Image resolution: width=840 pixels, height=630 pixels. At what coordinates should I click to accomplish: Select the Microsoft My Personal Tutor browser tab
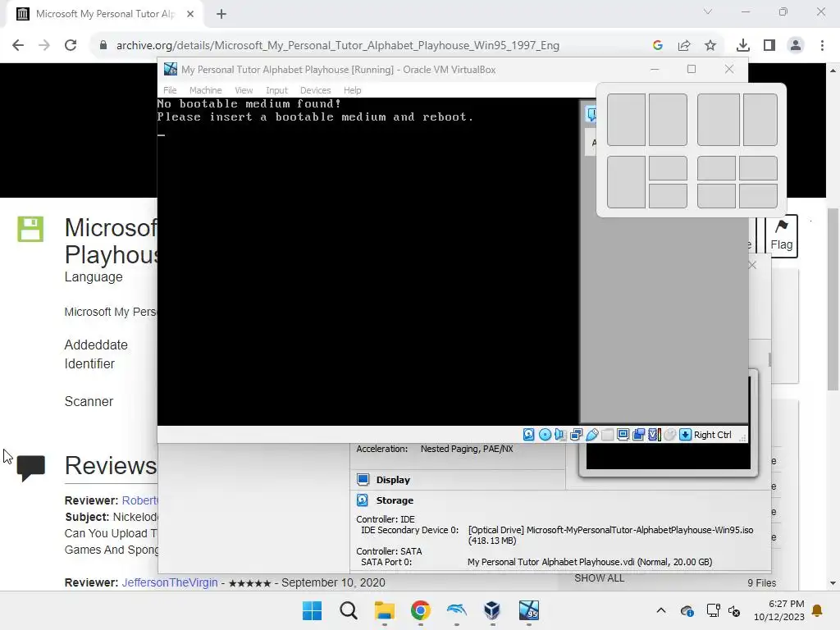click(104, 14)
